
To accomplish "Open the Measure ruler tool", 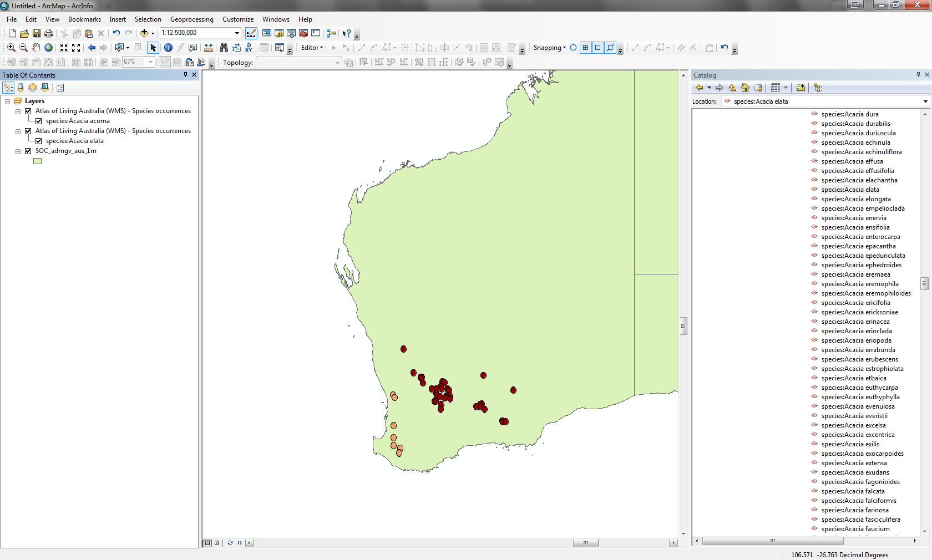I will pos(209,48).
